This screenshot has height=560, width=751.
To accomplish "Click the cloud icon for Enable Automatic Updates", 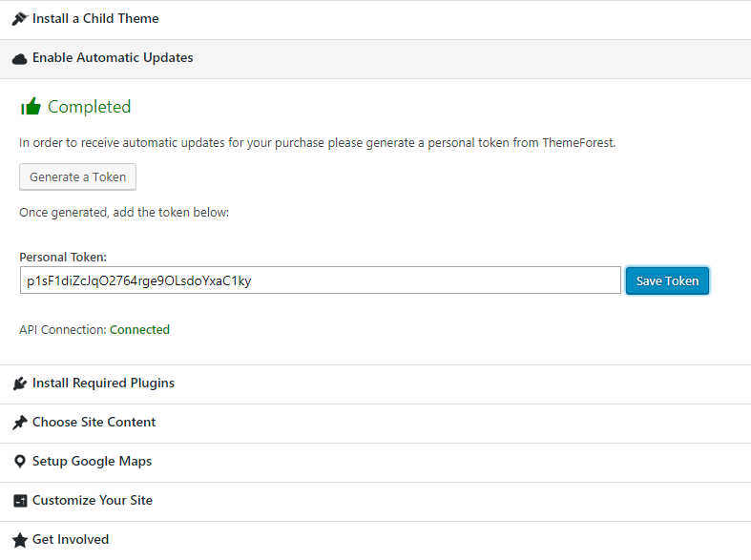I will 19,59.
